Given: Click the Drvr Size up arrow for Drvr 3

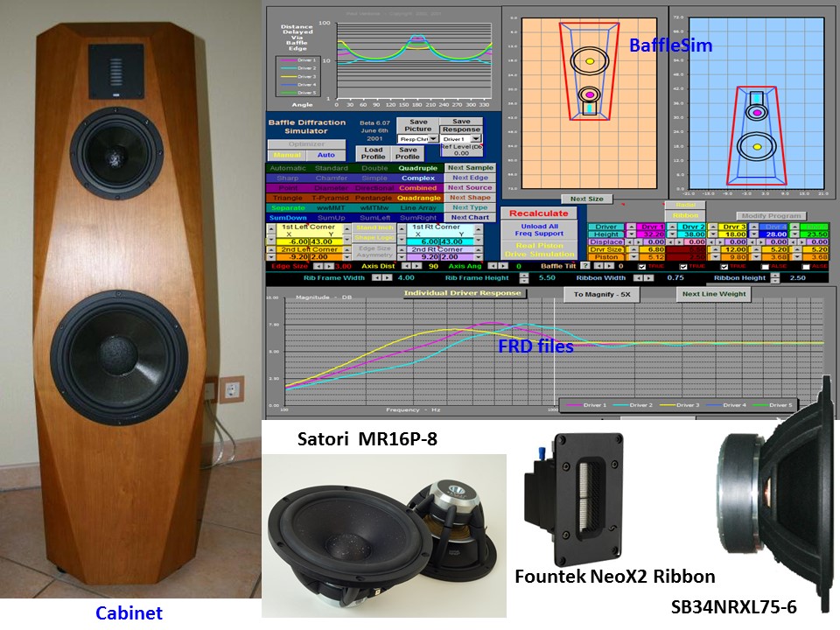Looking at the screenshot, I should tap(715, 249).
